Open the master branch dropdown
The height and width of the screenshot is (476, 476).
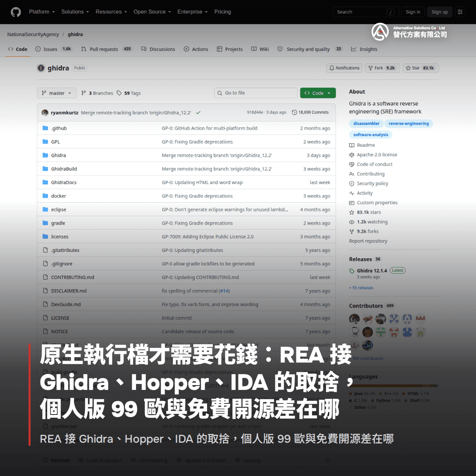[57, 93]
